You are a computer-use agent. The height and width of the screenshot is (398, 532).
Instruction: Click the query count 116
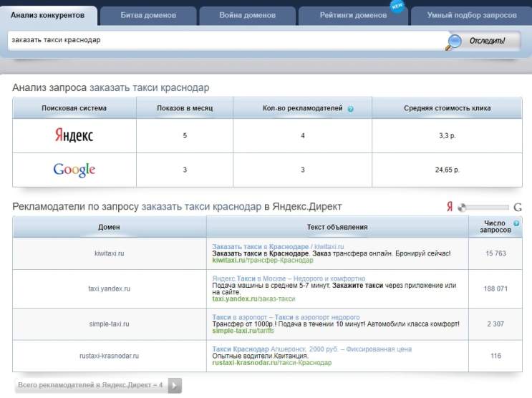tap(495, 356)
